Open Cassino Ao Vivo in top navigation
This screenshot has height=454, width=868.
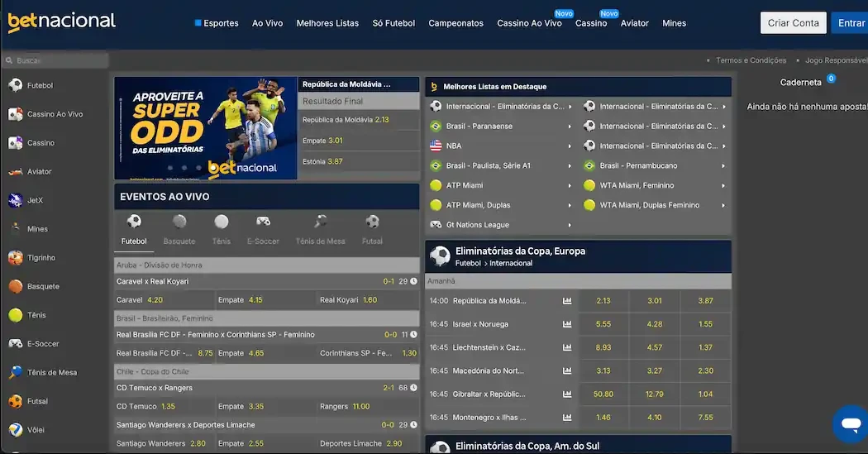click(529, 23)
